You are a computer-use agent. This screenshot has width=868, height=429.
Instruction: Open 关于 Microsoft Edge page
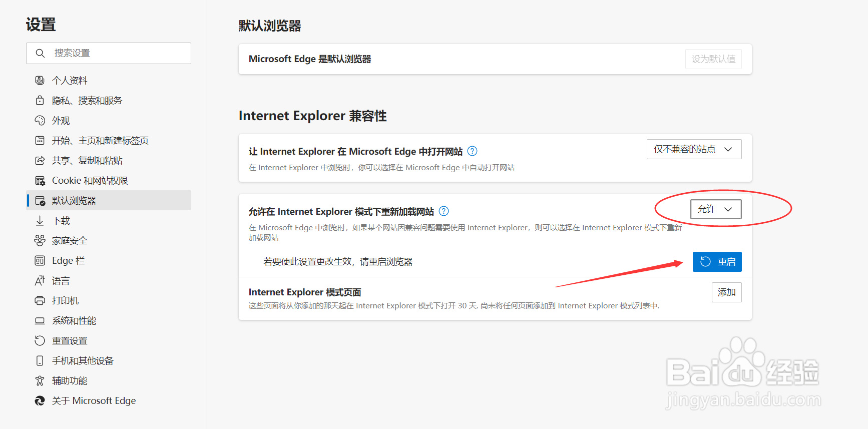pyautogui.click(x=109, y=400)
